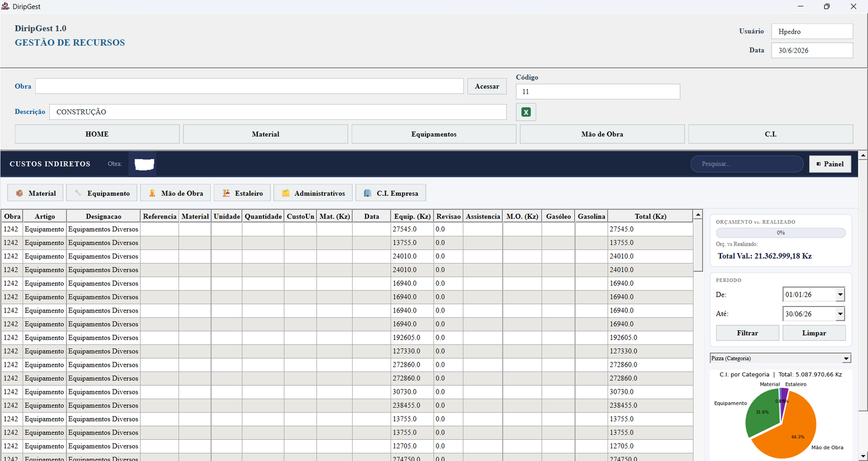Click the Filtrar button

click(748, 333)
